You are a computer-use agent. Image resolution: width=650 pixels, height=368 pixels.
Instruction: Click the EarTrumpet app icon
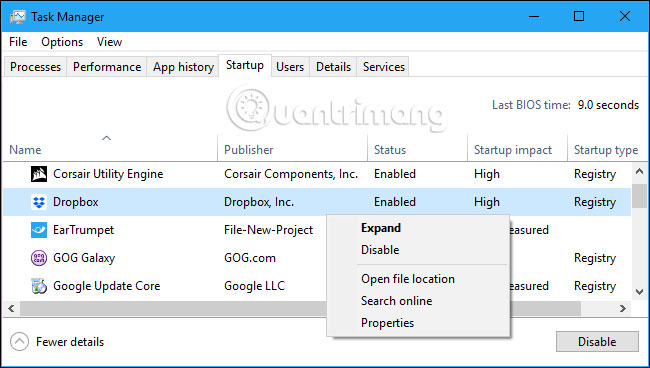click(39, 230)
